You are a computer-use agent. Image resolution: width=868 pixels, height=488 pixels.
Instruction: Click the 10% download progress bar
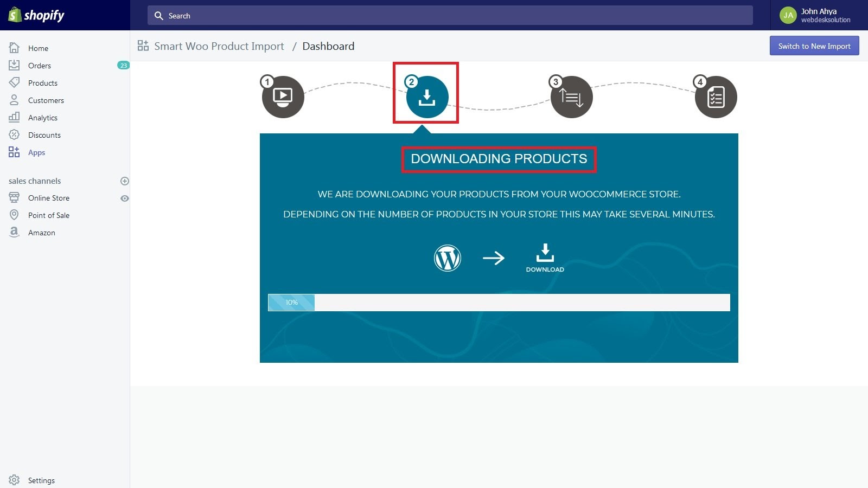point(499,303)
